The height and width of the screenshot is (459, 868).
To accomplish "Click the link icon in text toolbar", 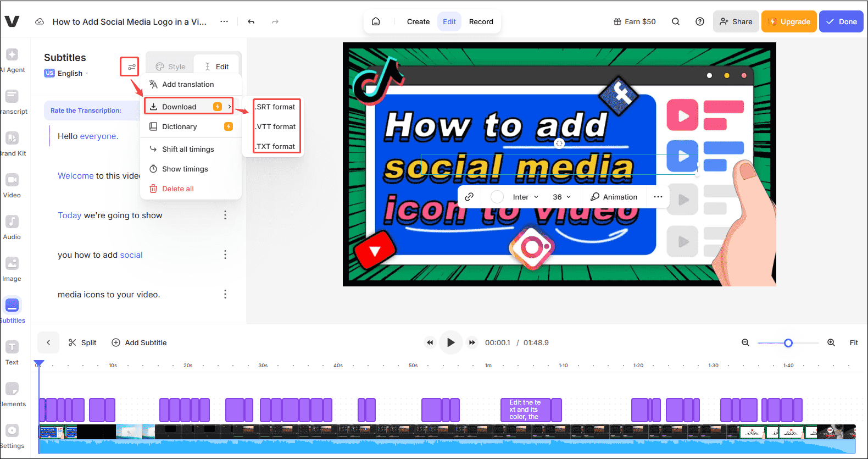I will click(469, 197).
